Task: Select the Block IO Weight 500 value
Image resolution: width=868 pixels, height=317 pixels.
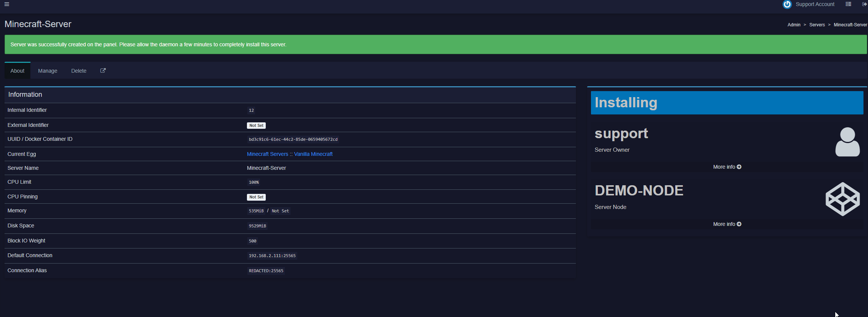Action: tap(253, 241)
